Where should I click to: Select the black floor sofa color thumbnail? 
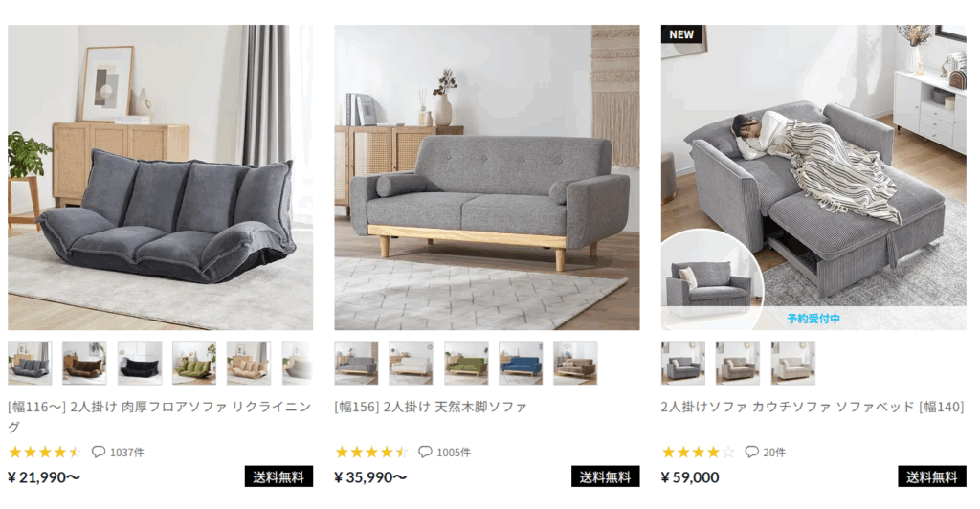pos(140,363)
